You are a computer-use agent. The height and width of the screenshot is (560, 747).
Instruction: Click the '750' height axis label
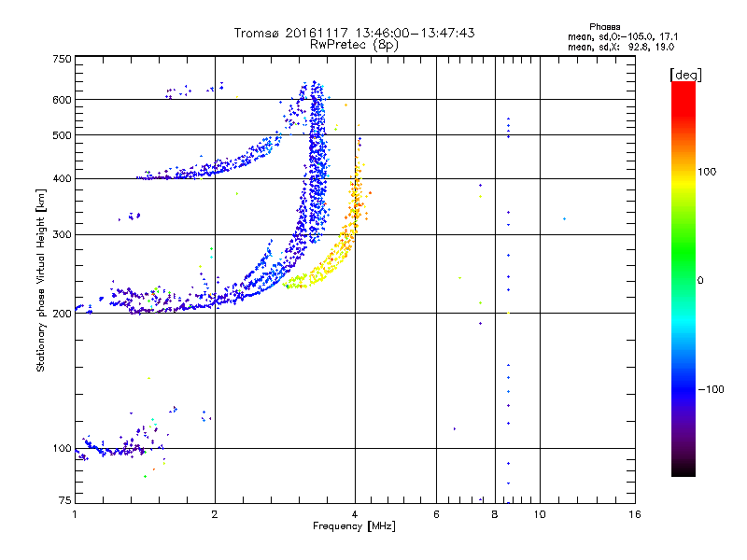62,59
